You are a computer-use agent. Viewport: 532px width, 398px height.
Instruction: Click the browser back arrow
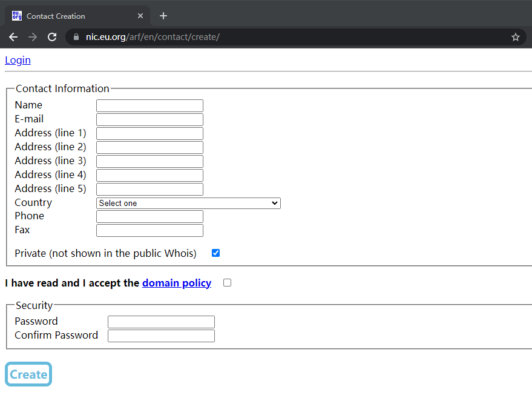click(x=13, y=37)
